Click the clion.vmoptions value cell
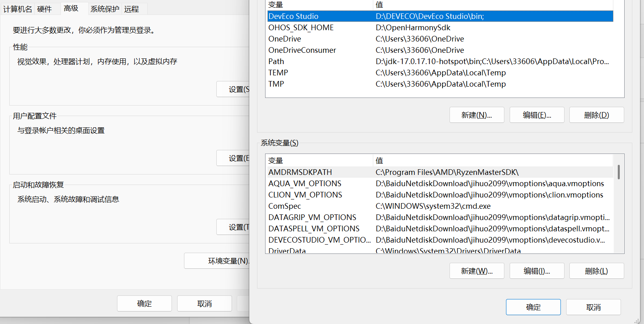644x324 pixels. click(x=489, y=195)
